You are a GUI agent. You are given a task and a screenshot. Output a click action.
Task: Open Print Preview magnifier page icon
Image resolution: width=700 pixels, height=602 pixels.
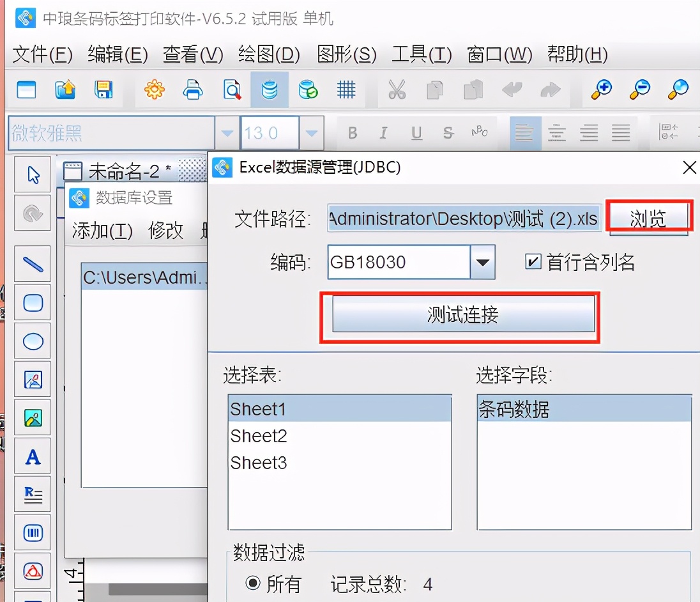click(232, 89)
